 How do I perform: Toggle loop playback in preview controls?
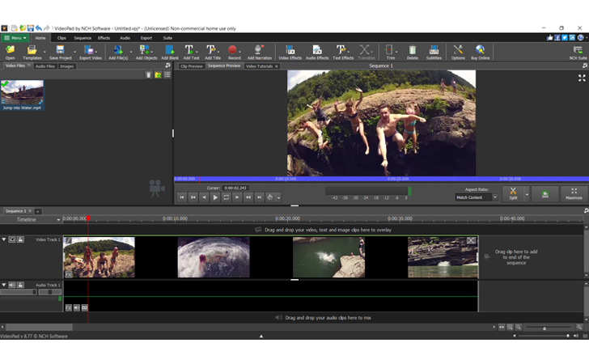click(x=226, y=197)
